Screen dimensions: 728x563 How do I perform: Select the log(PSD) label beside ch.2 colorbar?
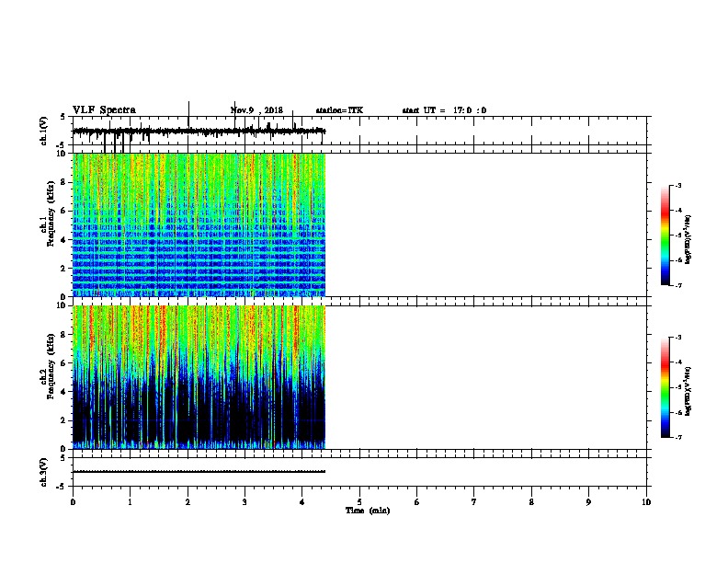688,391
